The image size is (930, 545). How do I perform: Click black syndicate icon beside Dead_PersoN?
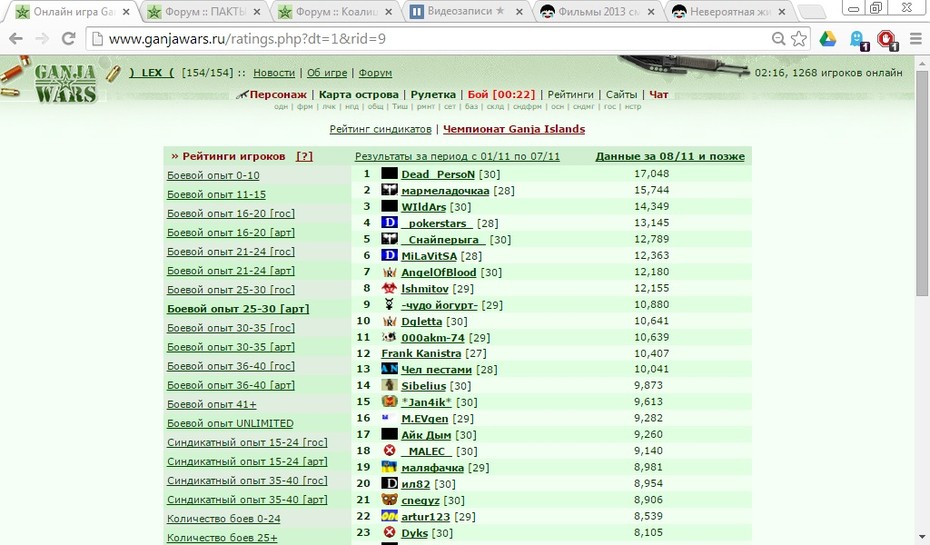tap(389, 173)
